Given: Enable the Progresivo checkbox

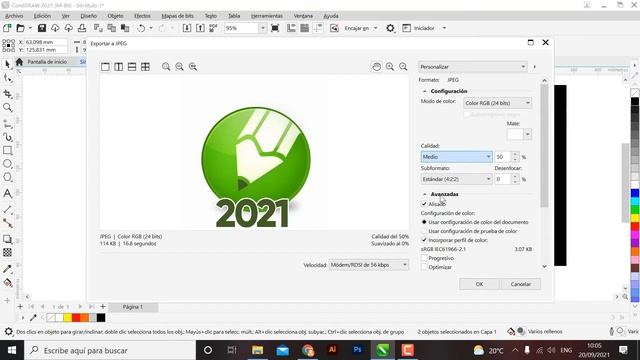Looking at the screenshot, I should point(424,258).
